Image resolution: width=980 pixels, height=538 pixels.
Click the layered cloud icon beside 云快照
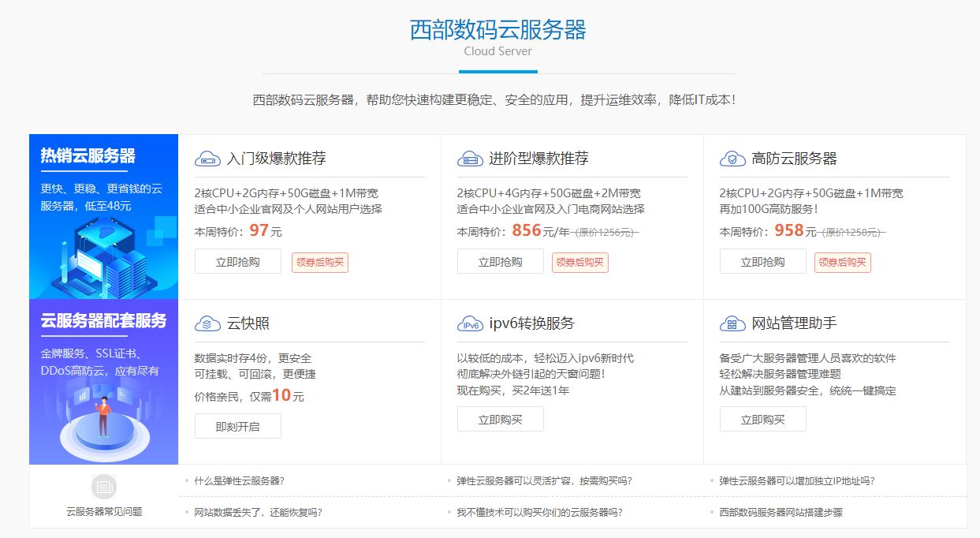207,324
